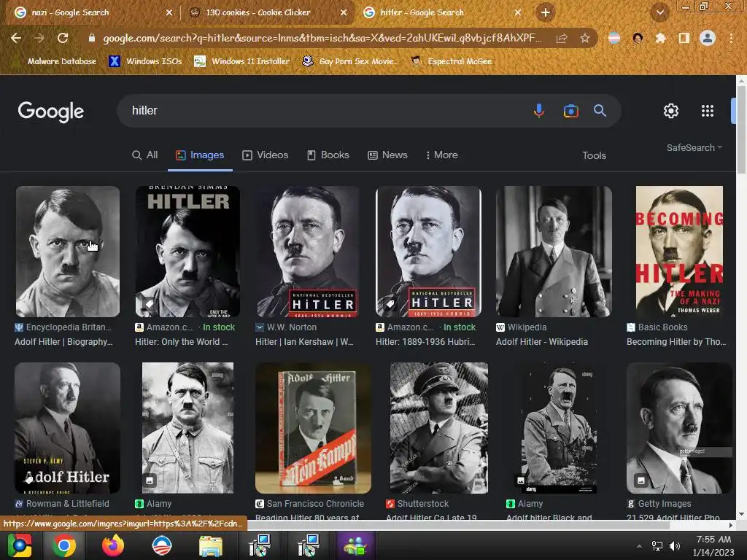
Task: Click the address bar URL
Action: point(322,38)
